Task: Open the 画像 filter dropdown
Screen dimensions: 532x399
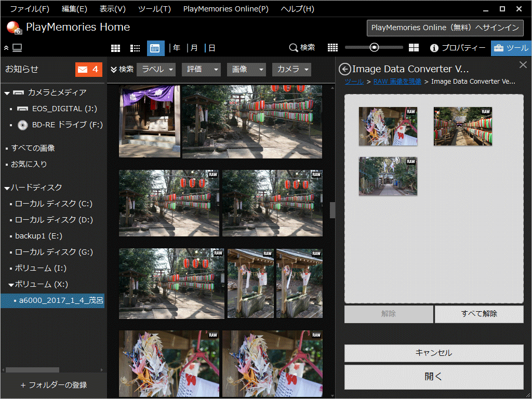Action: (246, 70)
